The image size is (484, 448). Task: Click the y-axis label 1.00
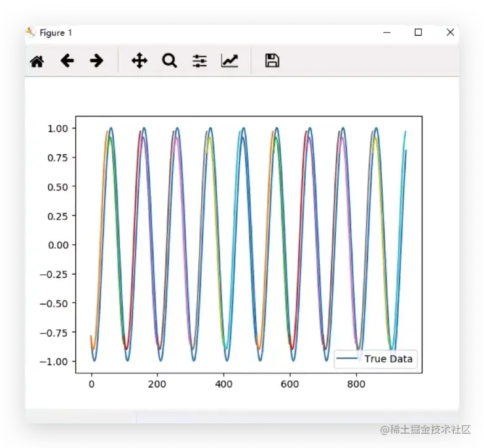58,128
